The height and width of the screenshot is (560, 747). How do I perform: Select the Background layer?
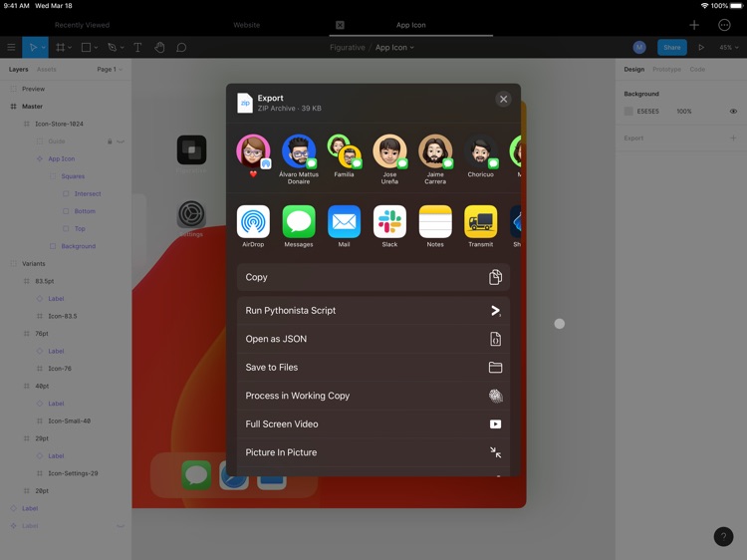tap(78, 246)
